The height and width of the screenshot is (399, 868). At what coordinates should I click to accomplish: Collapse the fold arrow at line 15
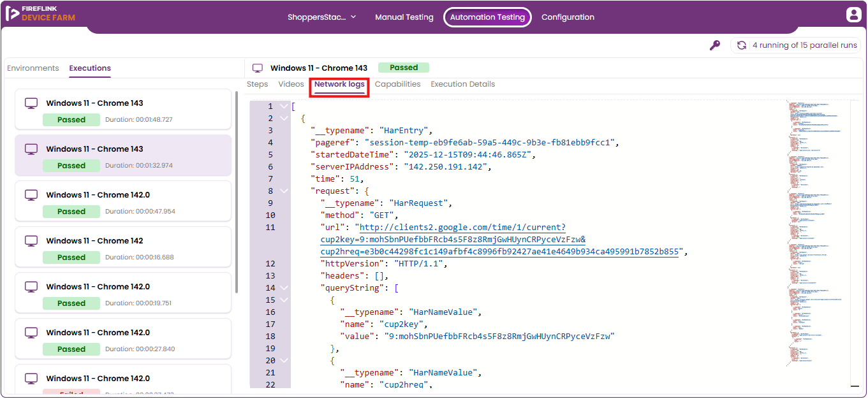click(x=284, y=300)
